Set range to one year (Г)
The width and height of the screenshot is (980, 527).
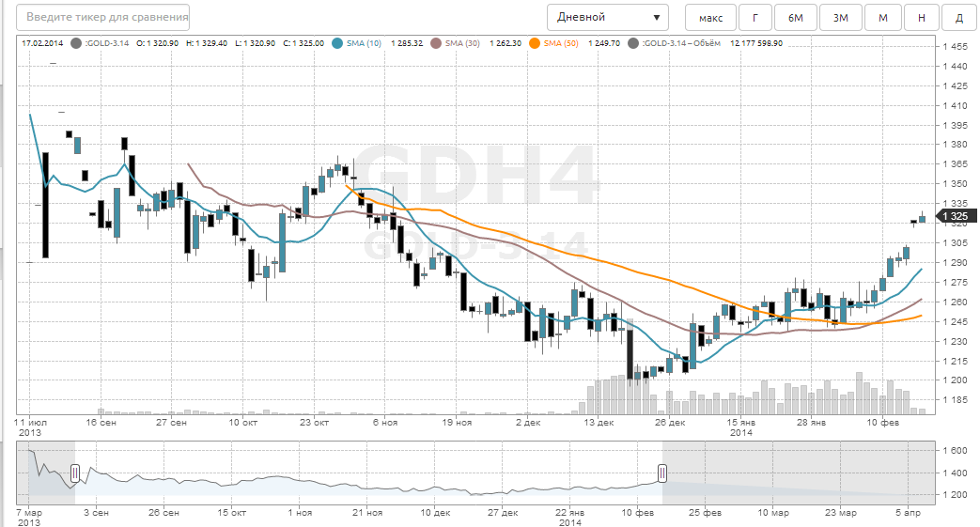pyautogui.click(x=754, y=18)
